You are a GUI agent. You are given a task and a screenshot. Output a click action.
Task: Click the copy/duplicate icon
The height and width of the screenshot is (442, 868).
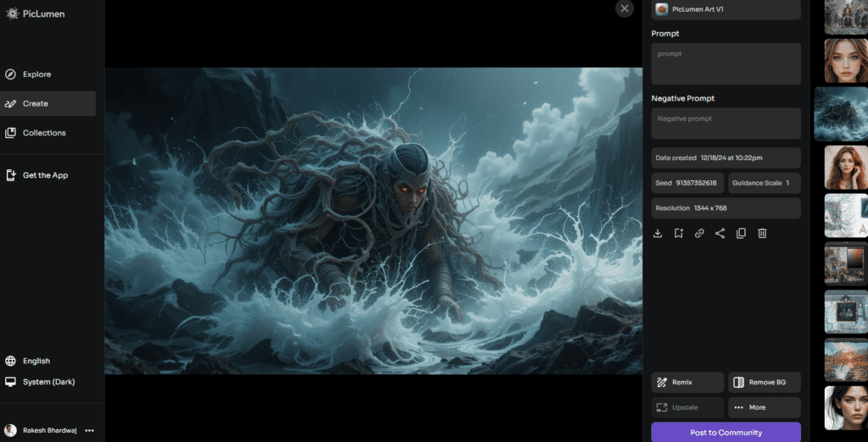[741, 234]
